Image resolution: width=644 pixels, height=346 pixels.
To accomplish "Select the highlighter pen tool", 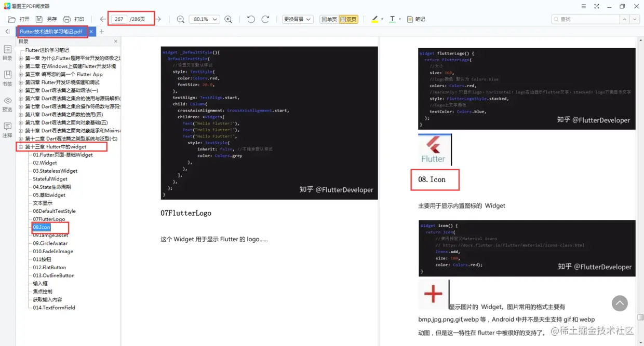I will 375,19.
